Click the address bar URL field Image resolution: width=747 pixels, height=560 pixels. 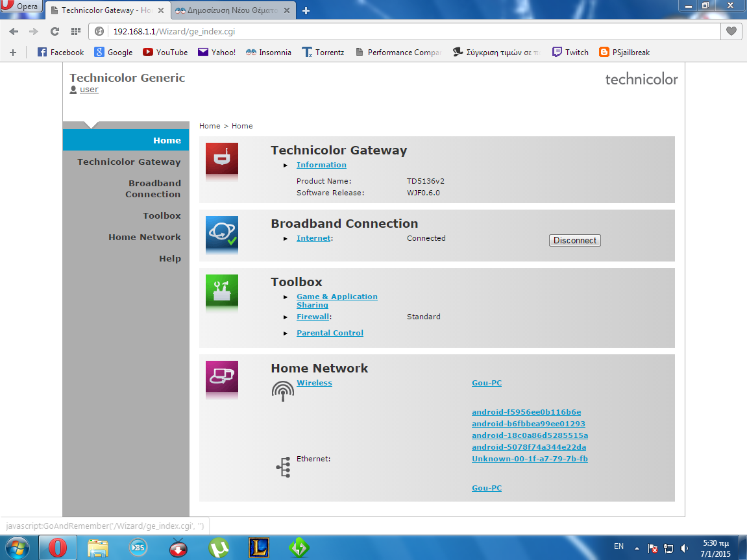coord(405,31)
